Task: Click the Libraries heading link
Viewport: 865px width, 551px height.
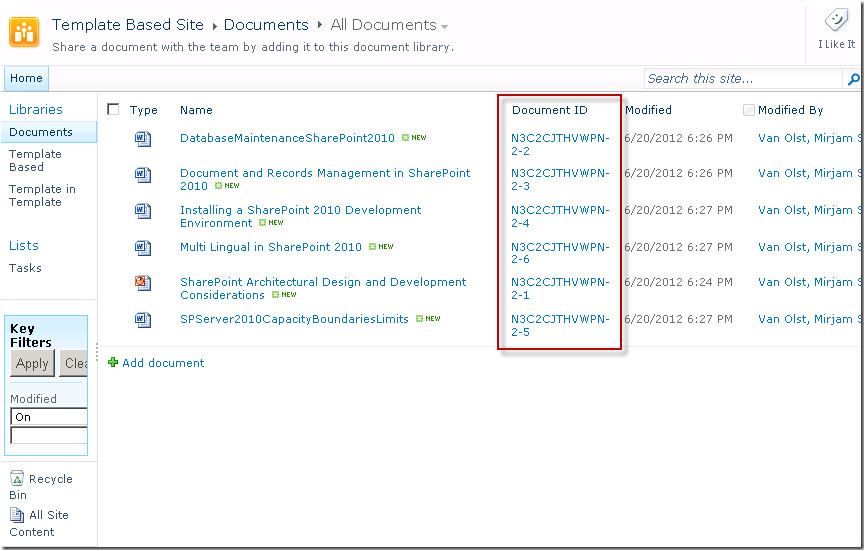Action: 36,109
